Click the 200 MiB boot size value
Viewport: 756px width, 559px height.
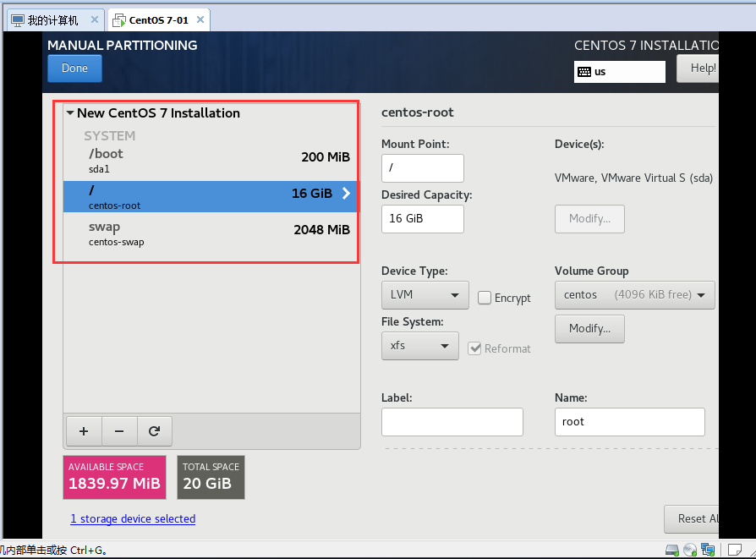tap(326, 156)
